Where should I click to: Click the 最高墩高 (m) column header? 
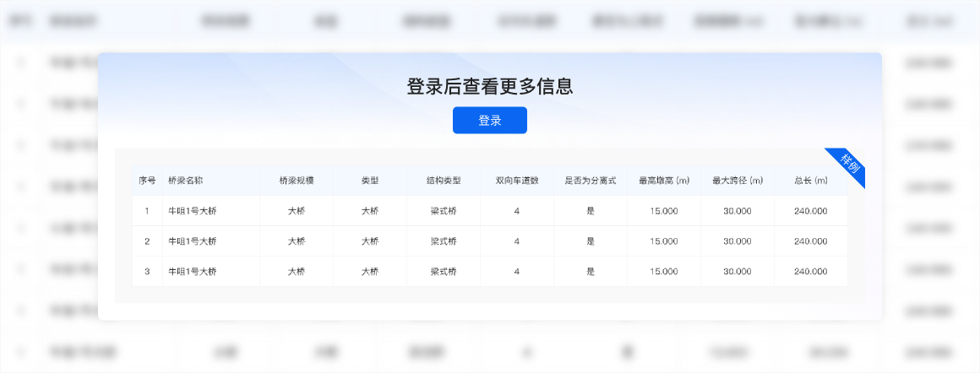coord(664,181)
